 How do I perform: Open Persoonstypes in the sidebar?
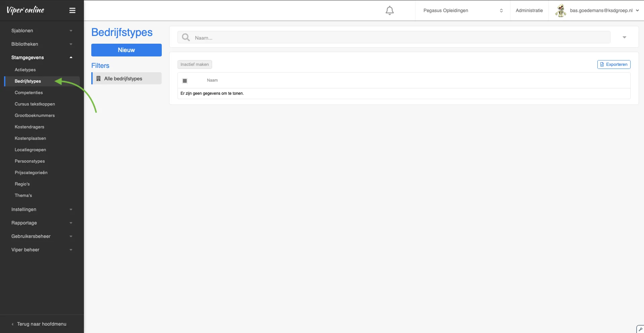coord(30,161)
